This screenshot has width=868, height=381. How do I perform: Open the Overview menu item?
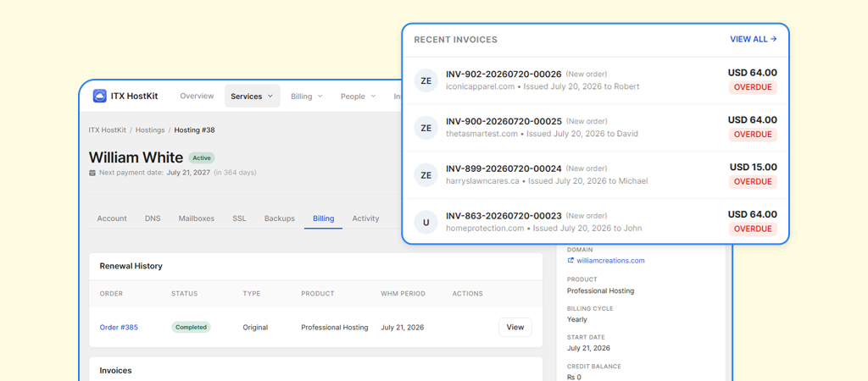(197, 97)
